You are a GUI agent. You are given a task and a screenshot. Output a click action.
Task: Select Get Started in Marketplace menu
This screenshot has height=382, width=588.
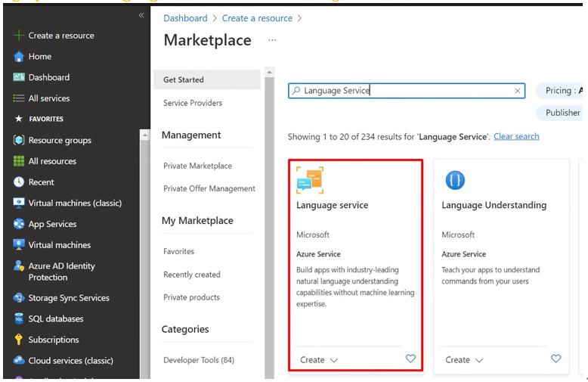pos(207,79)
